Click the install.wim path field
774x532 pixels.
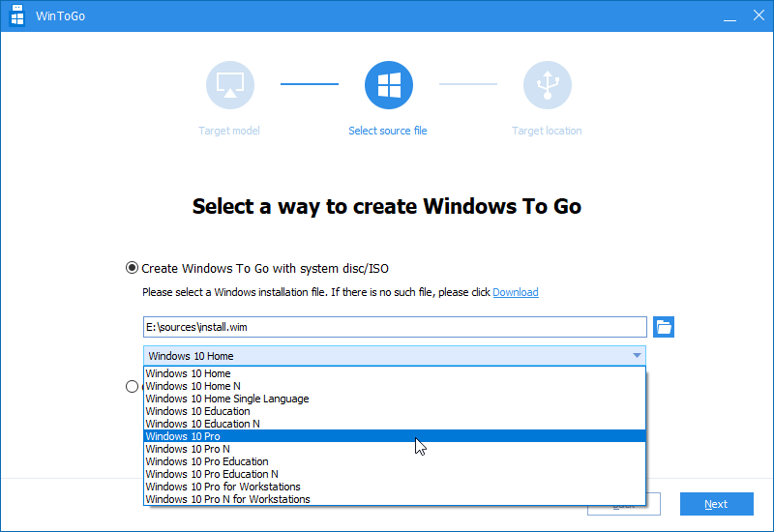coord(395,327)
